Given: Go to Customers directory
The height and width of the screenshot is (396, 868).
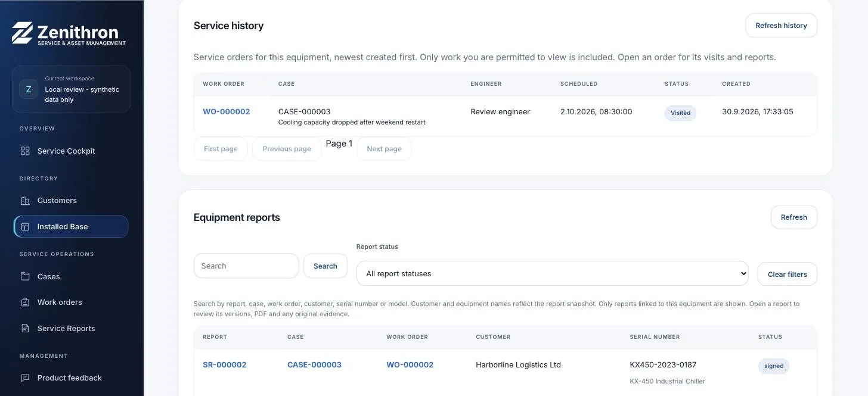Looking at the screenshot, I should 71,201.
